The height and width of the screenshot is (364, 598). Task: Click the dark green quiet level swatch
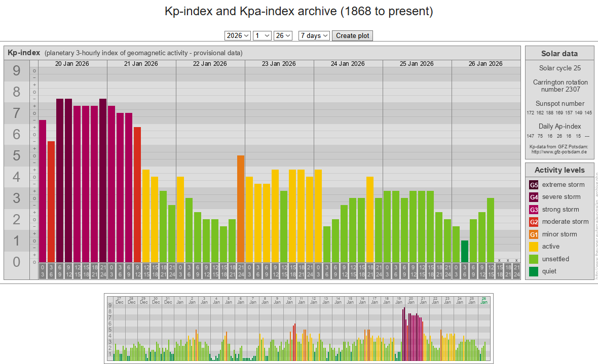tap(534, 271)
